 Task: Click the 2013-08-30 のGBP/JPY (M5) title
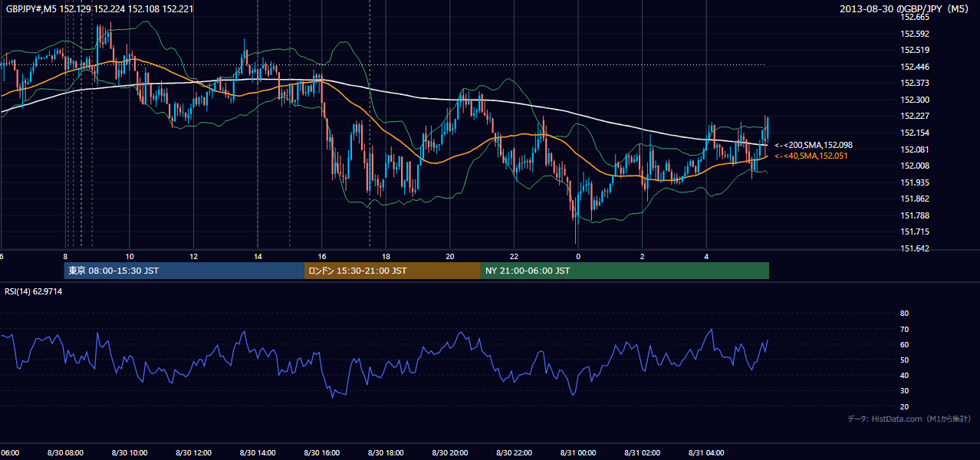(906, 8)
